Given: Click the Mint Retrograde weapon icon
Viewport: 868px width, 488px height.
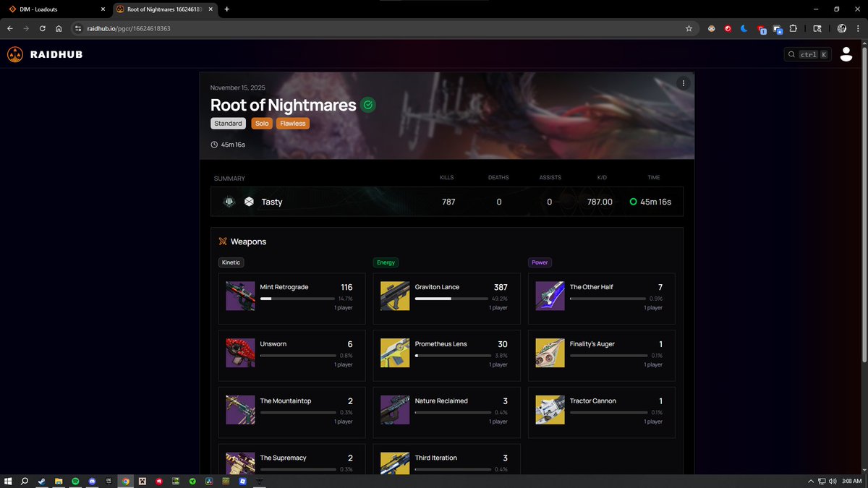Looking at the screenshot, I should click(x=240, y=296).
